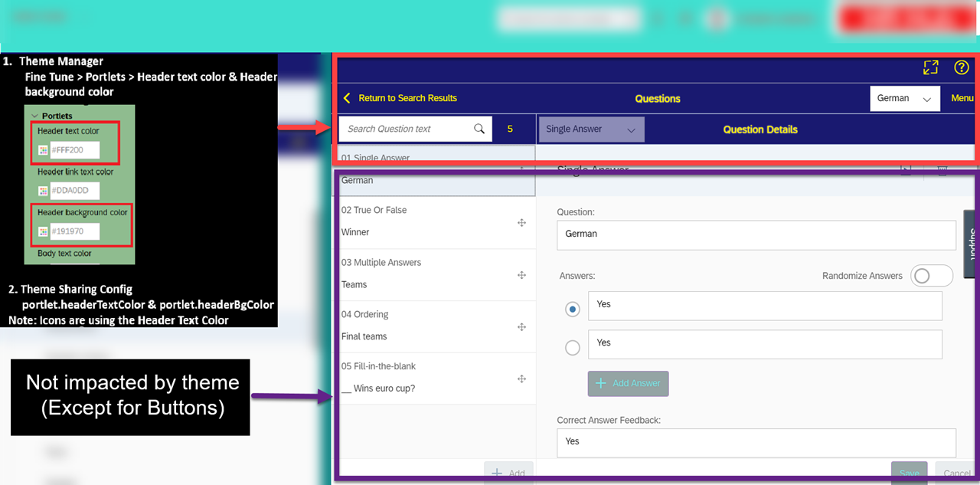Select the empty radio button for the other answer

(x=572, y=348)
